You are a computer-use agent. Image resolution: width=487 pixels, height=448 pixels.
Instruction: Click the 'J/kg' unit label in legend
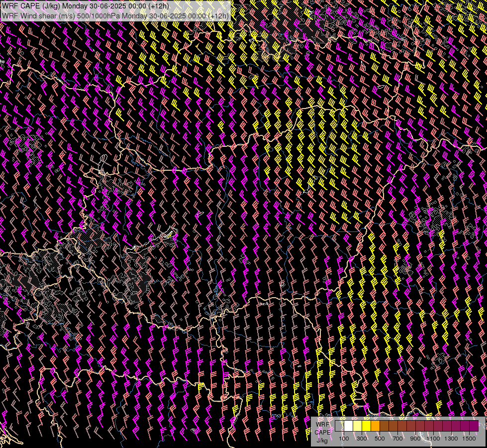[322, 441]
